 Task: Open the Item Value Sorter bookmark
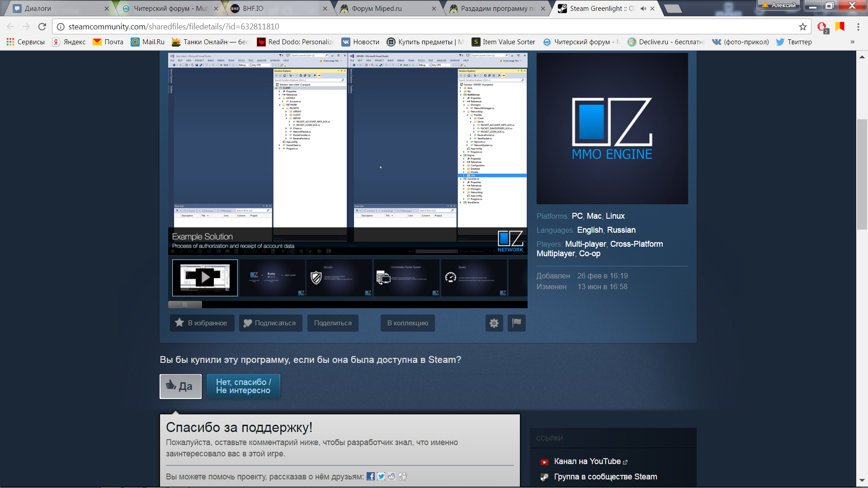coord(503,42)
